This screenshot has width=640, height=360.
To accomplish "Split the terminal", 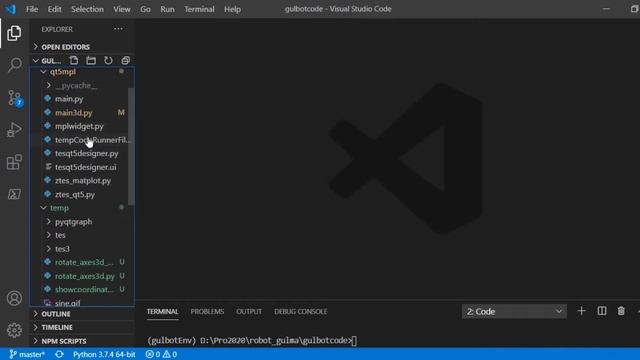I will coord(602,311).
